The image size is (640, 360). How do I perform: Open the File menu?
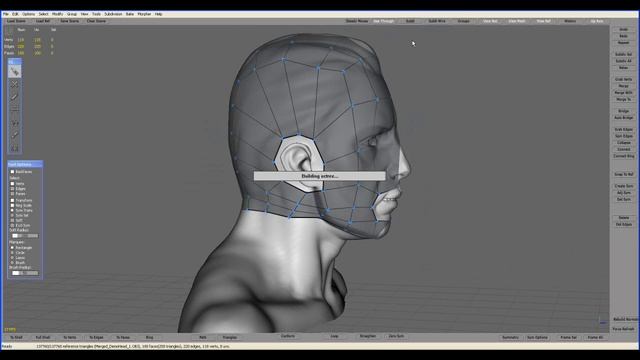(x=6, y=14)
